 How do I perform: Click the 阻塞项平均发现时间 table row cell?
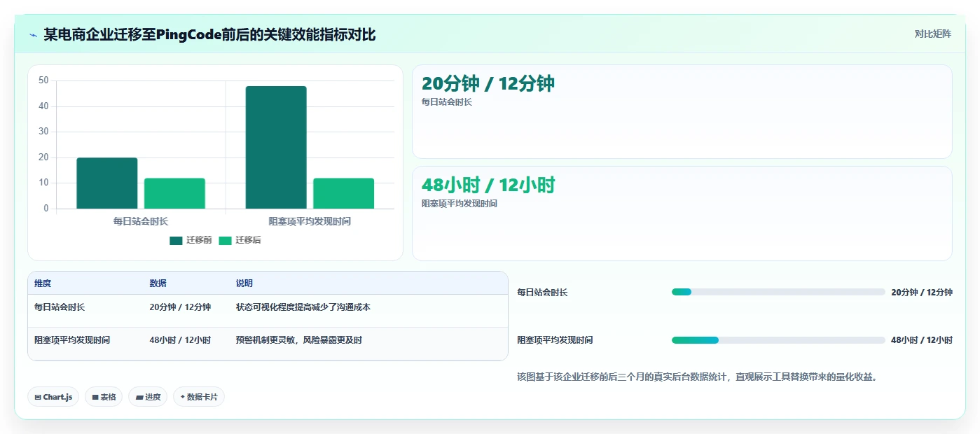[x=72, y=340]
